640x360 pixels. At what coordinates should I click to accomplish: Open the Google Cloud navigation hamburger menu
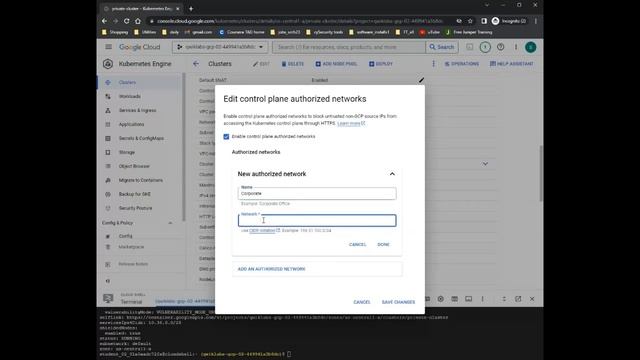click(108, 47)
